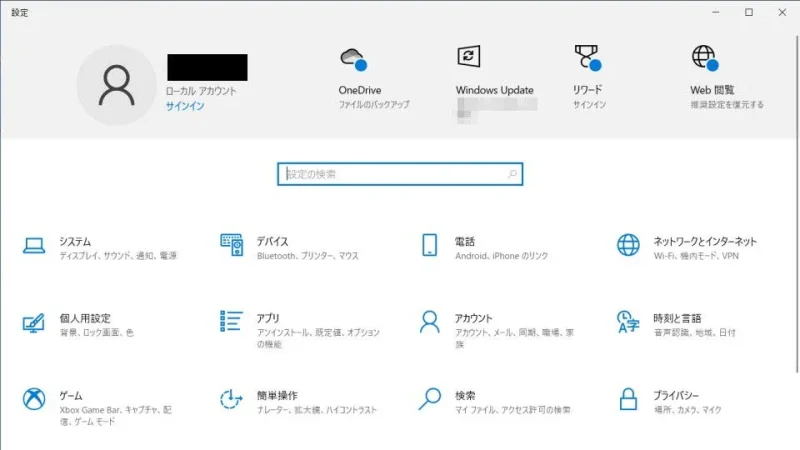This screenshot has height=450, width=800.
Task: Click the OneDrive cloud icon in header
Action: pos(352,58)
